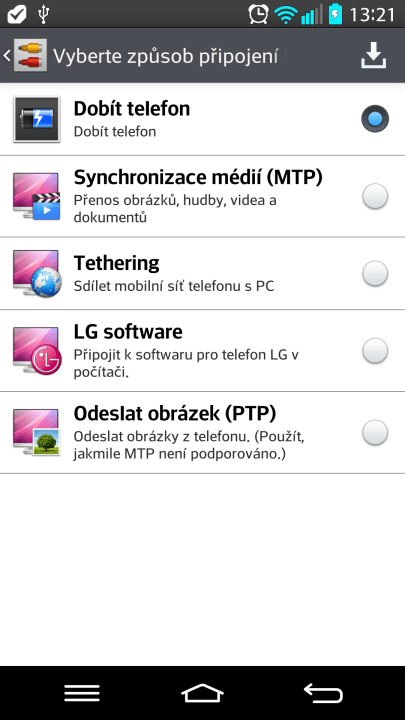Select the Odeslat obrázek (PTP) radio button
Screen dimensions: 405x720
pos(375,433)
